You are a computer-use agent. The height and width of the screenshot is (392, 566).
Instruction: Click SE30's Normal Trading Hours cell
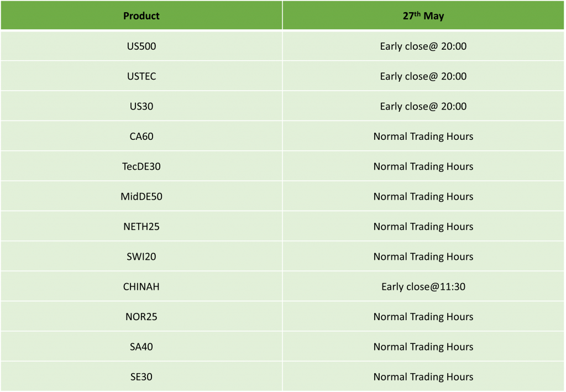coord(423,377)
